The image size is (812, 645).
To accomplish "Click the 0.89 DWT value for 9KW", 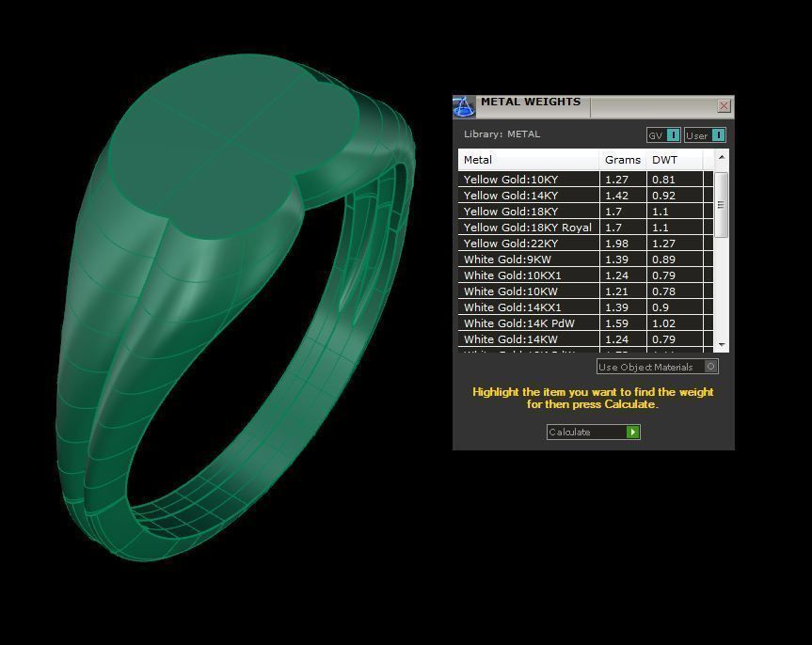I will (664, 260).
